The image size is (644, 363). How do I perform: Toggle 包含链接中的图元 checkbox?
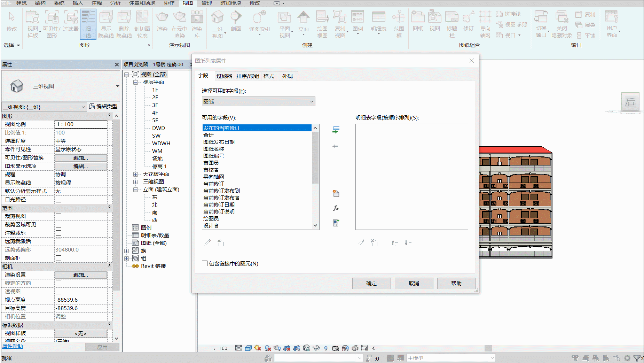205,263
